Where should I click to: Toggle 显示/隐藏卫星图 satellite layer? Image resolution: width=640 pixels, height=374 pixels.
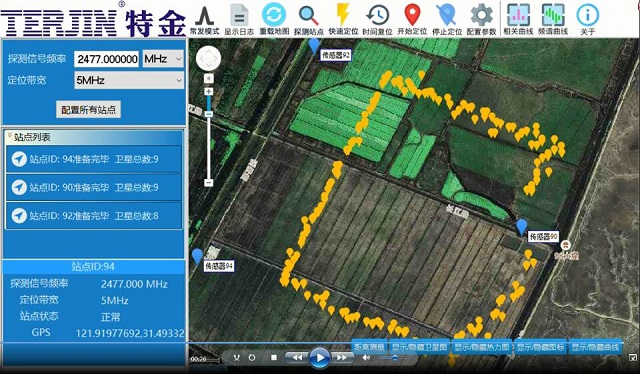[x=420, y=347]
